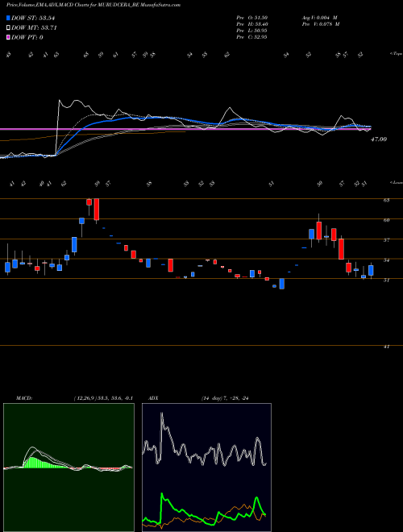The width and height of the screenshot is (403, 532).
Task: Click the white DOW MT legend swatch
Action: (x=9, y=27)
